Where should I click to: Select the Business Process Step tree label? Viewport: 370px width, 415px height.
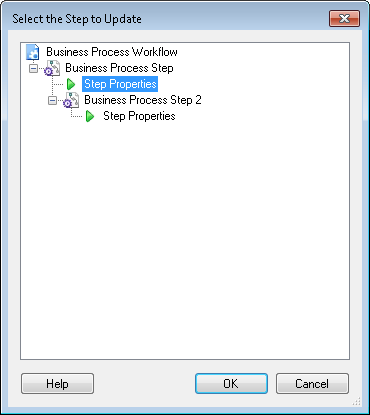[x=119, y=68]
